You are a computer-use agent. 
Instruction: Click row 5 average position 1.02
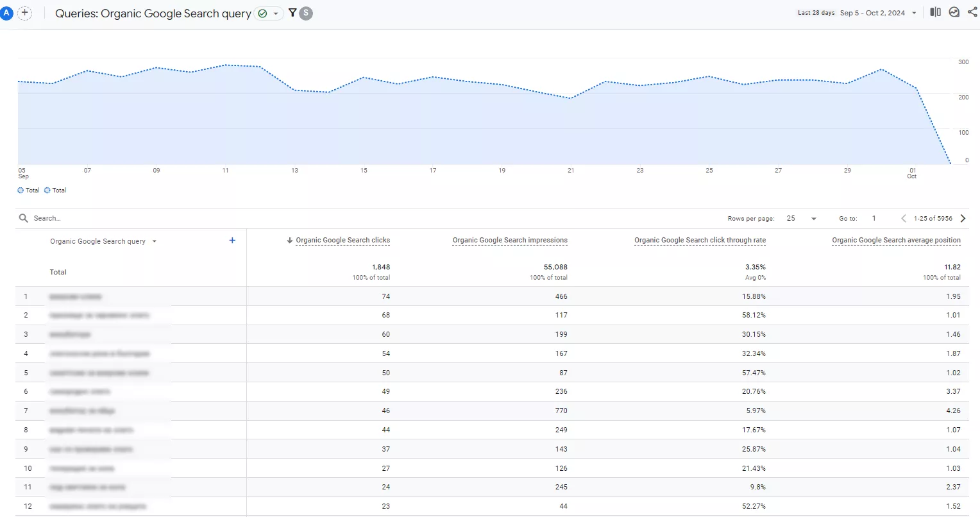(954, 373)
